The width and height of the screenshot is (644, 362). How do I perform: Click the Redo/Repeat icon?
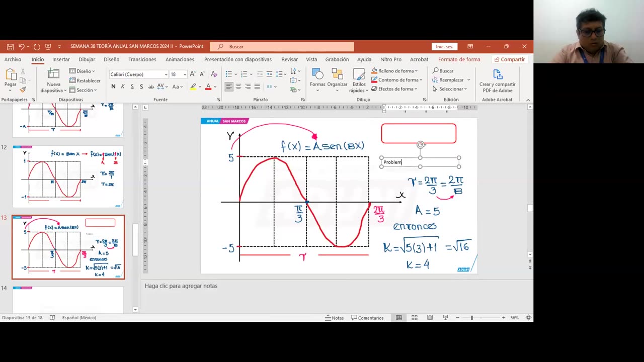(37, 46)
